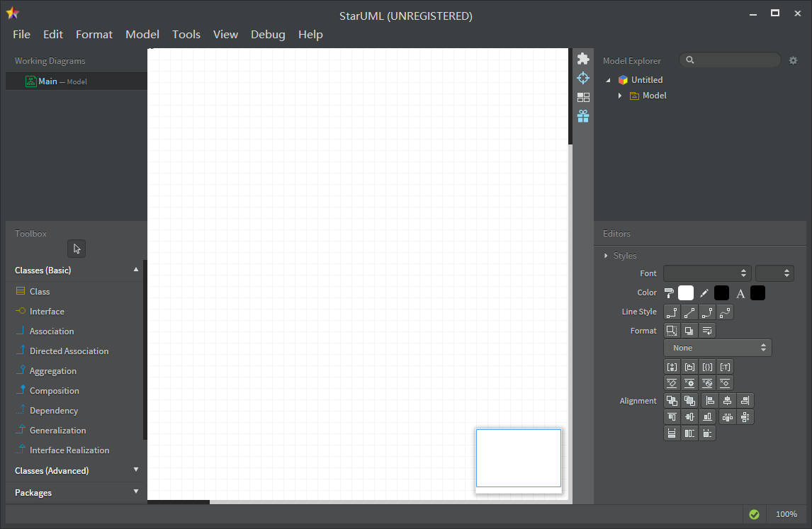Click the font color letter A icon

pos(740,293)
